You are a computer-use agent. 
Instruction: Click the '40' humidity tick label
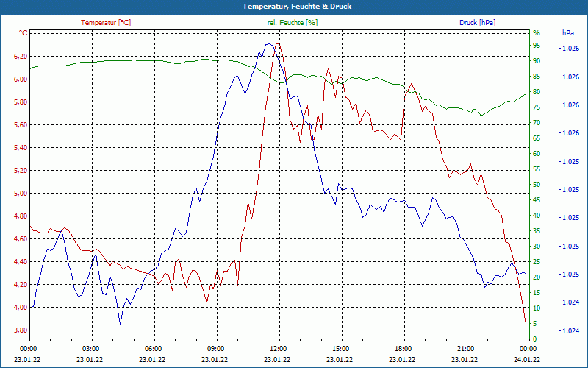537,216
